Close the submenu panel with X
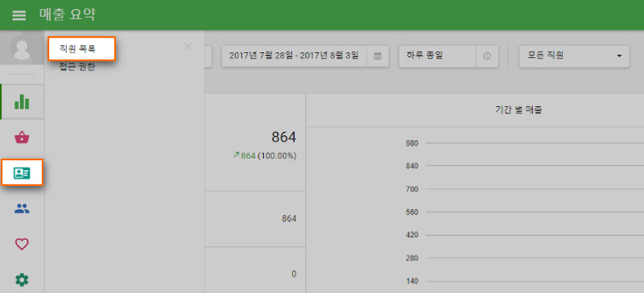644x293 pixels. pyautogui.click(x=188, y=47)
